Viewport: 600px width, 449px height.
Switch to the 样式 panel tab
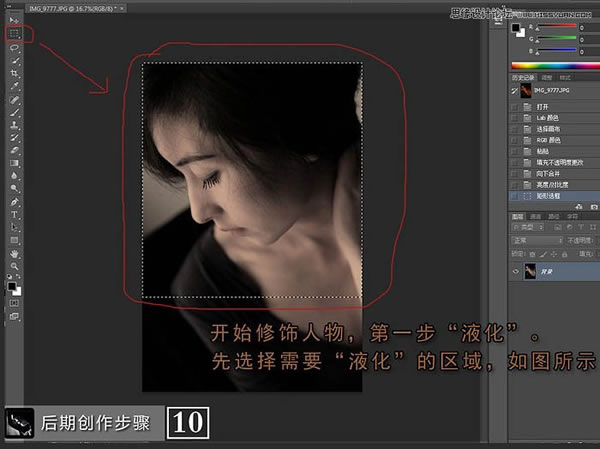[x=565, y=76]
